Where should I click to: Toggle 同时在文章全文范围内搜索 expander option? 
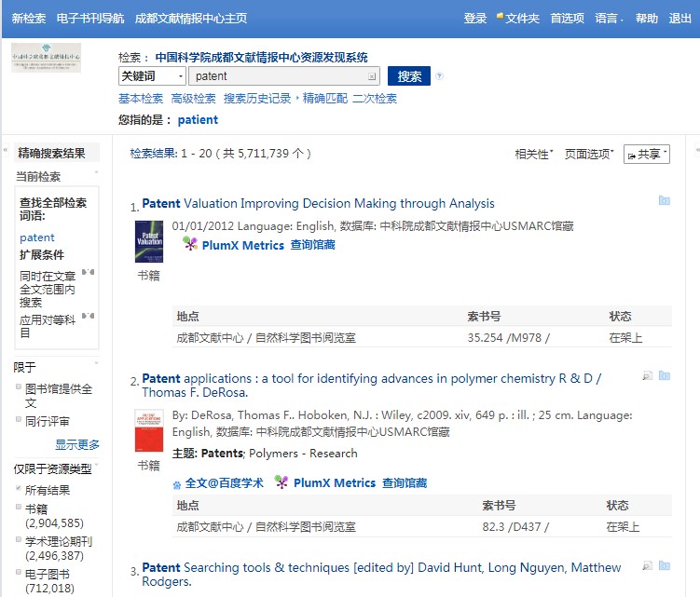[x=88, y=272]
